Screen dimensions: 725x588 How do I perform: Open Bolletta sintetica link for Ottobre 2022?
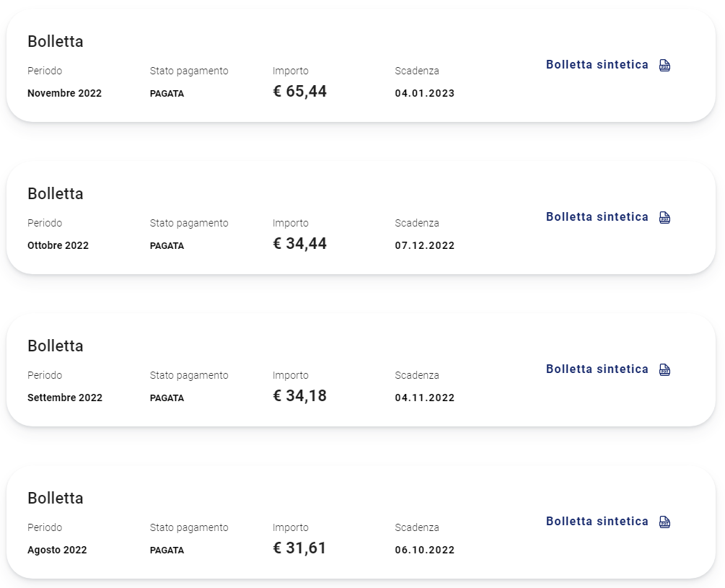(597, 216)
